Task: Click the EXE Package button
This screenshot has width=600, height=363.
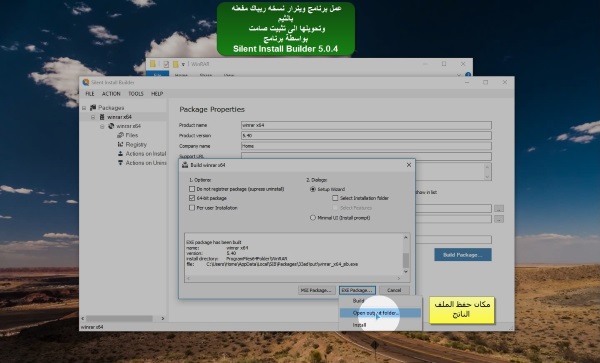Action: coord(357,290)
